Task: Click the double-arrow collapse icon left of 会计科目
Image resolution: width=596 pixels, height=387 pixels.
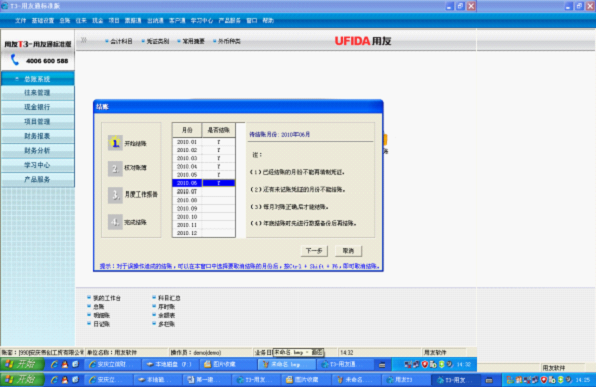Action: [x=84, y=40]
